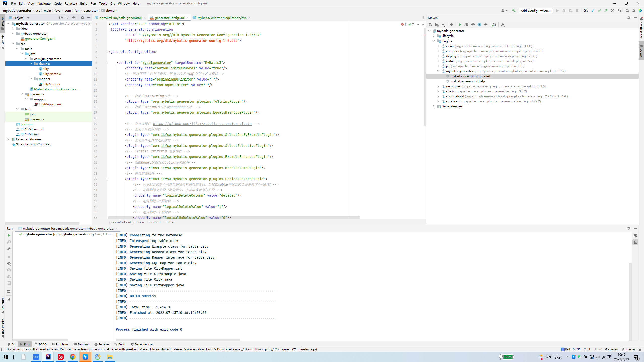Screen dimensions: 644x362
Task: Click wrench icon in Run panel sidebar
Action: coord(9,249)
